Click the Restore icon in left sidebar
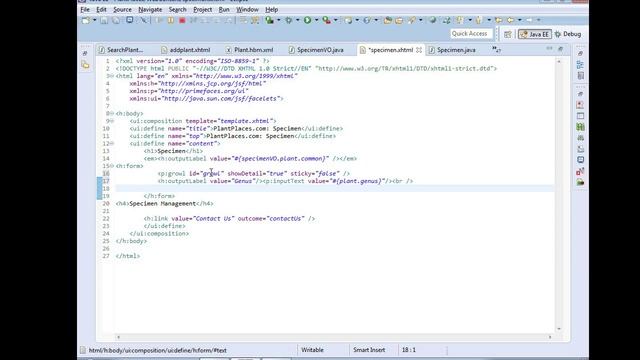 85,53
